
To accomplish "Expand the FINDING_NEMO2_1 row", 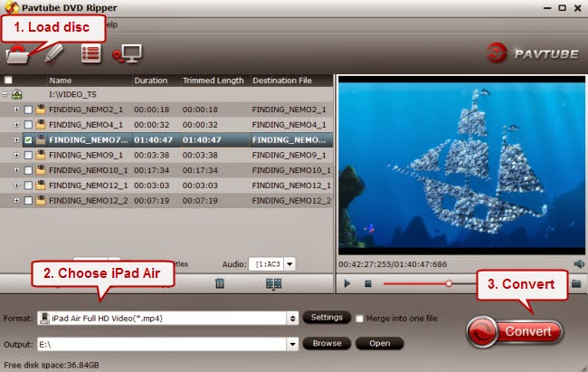I will tap(16, 110).
